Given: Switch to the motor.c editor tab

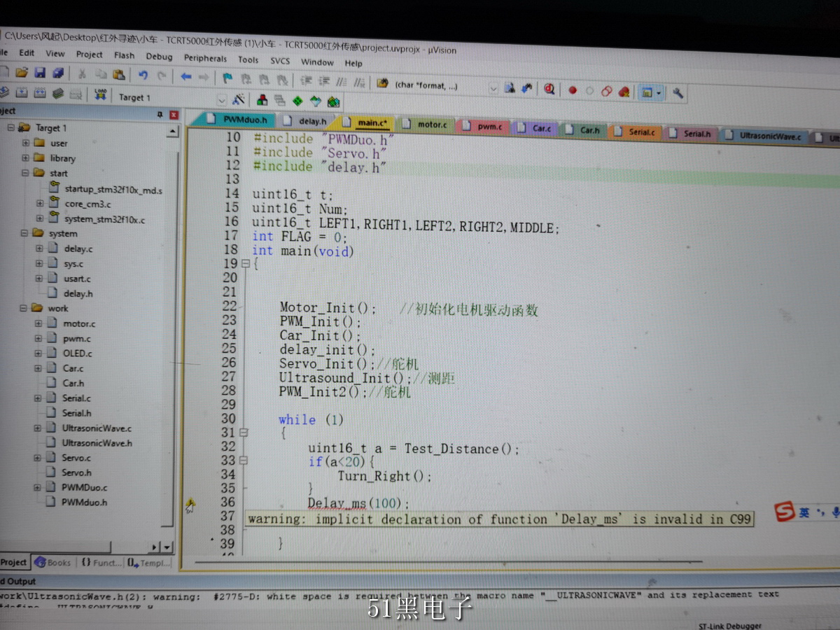Looking at the screenshot, I should 426,125.
